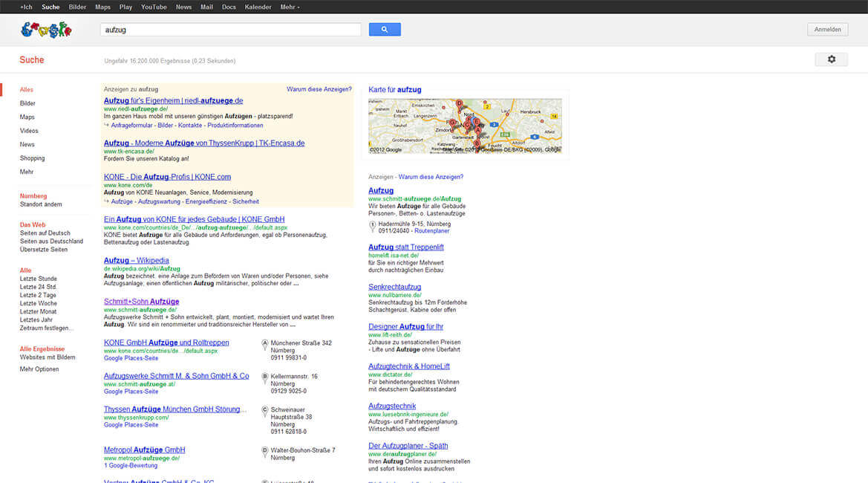Image resolution: width=868 pixels, height=483 pixels.
Task: Click map pin A beside KONE GmbH address
Action: pyautogui.click(x=264, y=345)
